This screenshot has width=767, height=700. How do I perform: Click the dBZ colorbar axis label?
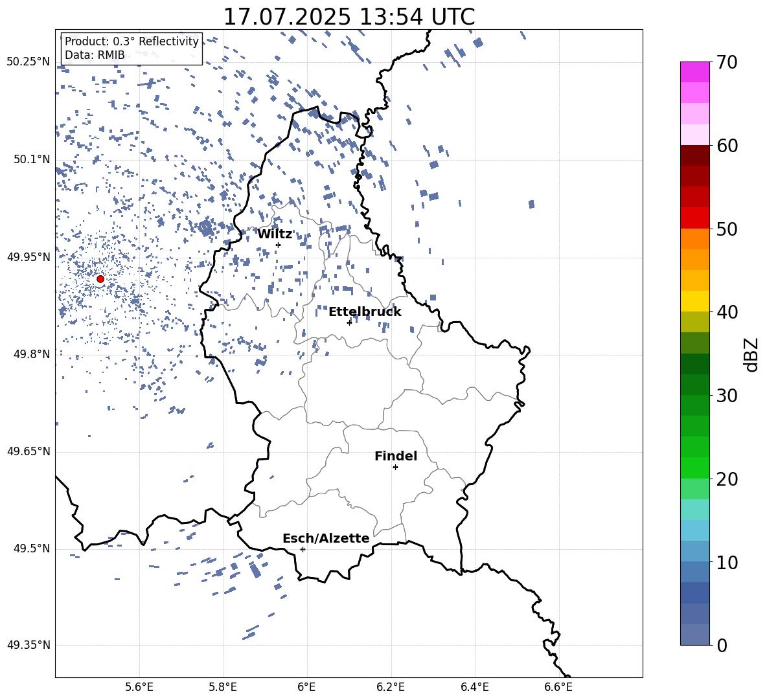click(x=751, y=354)
